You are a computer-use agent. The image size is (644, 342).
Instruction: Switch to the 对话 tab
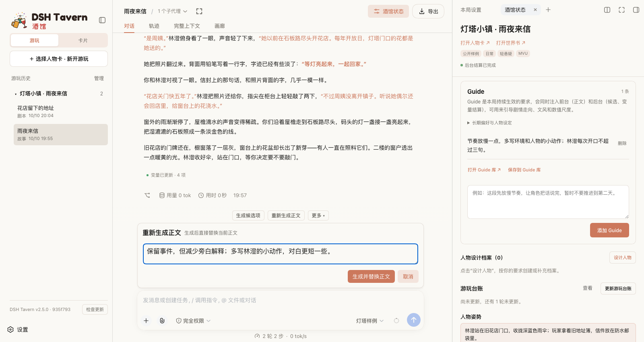(x=129, y=26)
